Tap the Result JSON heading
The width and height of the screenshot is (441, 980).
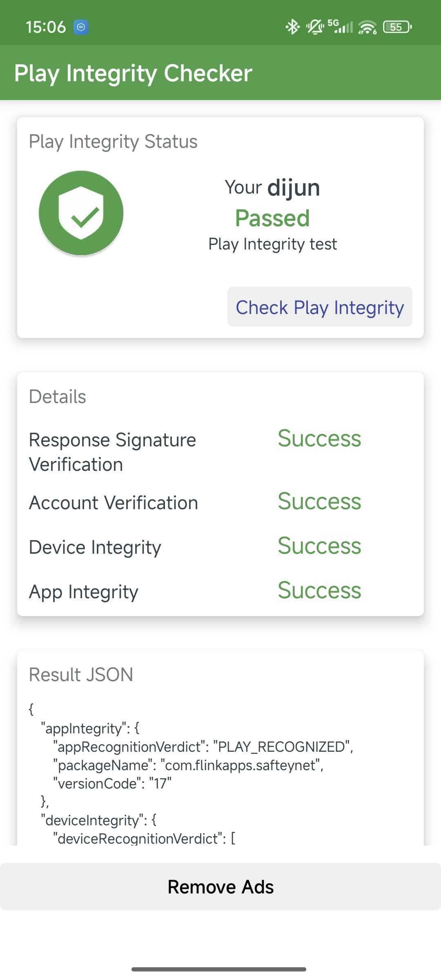coord(81,675)
